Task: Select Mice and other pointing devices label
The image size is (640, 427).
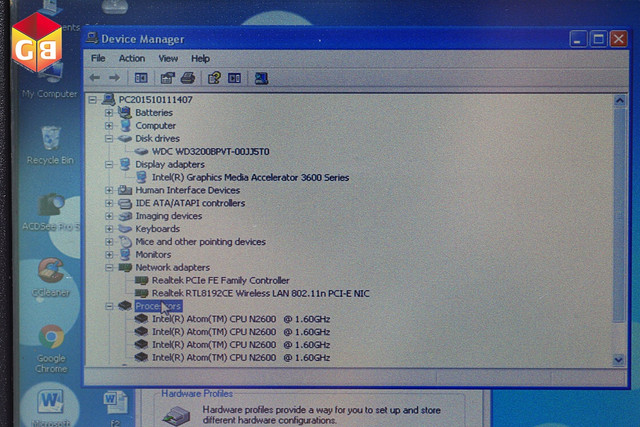Action: pos(200,242)
